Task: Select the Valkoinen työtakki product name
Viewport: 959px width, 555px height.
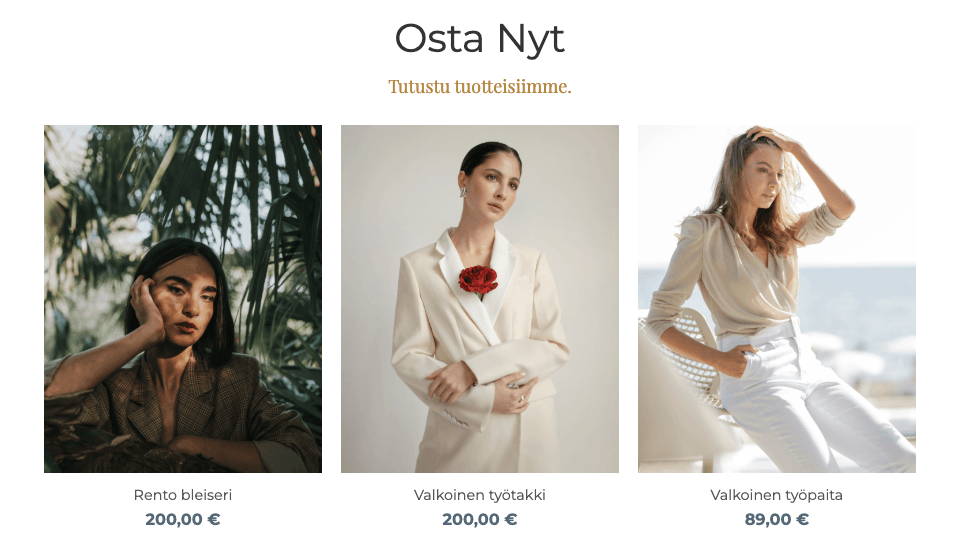Action: tap(480, 494)
